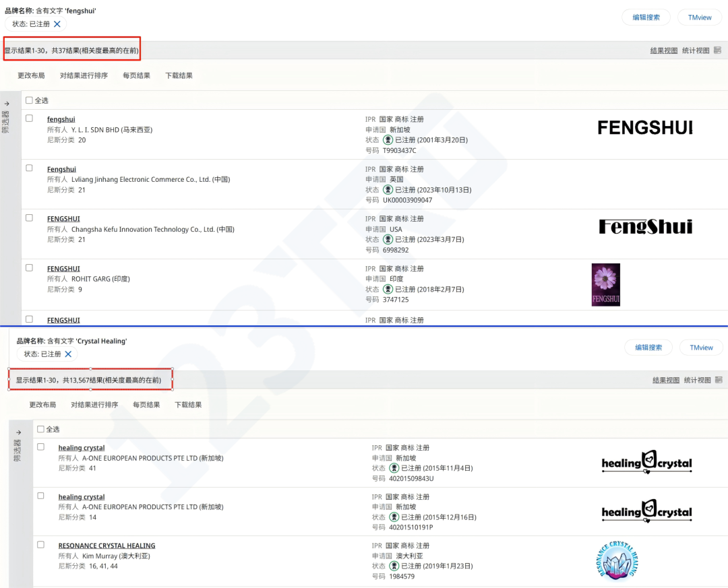Click status icon of trademark T9903437C
Image resolution: width=728 pixels, height=588 pixels.
coord(388,139)
